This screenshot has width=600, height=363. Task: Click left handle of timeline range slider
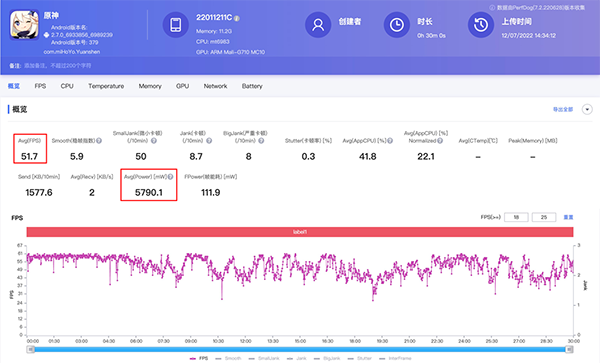tap(31, 349)
